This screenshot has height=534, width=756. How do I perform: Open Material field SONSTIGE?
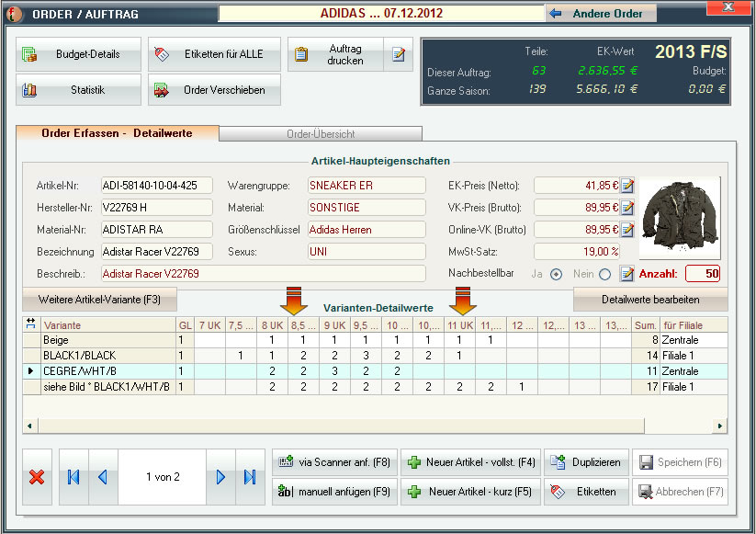click(367, 208)
